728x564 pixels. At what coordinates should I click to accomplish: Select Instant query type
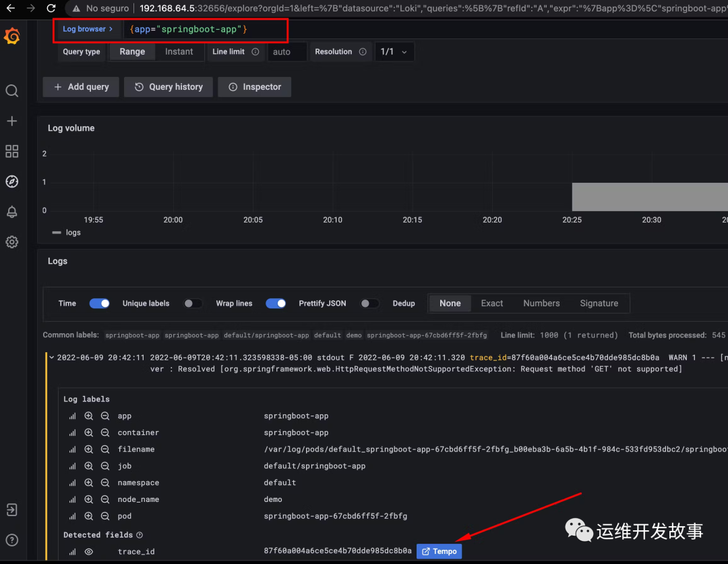[x=179, y=51]
